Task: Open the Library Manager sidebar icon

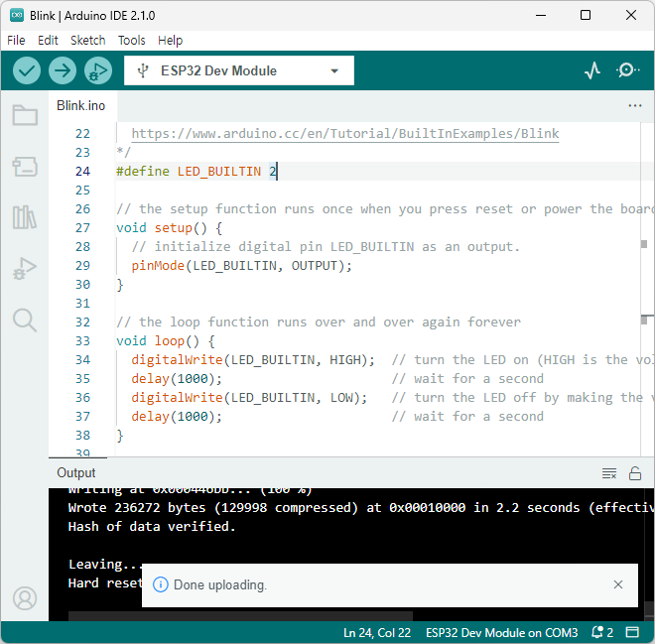Action: tap(25, 217)
